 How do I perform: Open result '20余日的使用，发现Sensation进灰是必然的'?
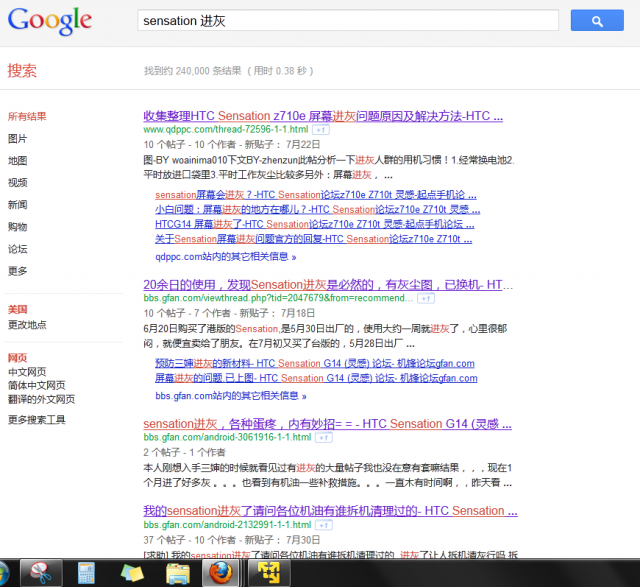tap(328, 285)
